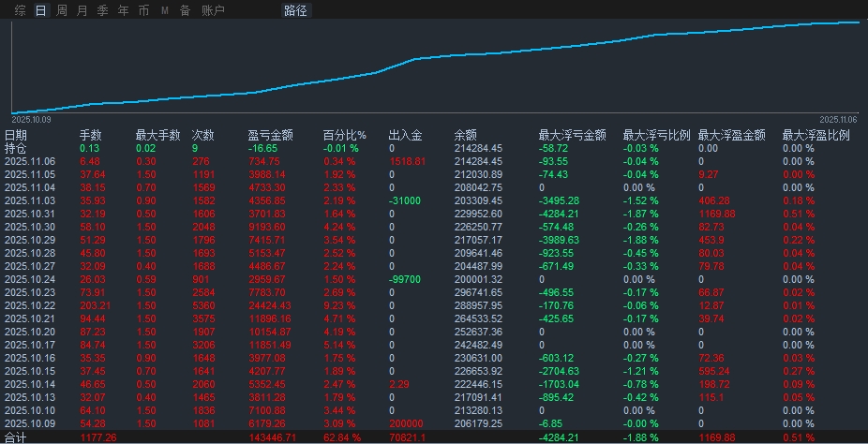Click the 手数 column header
The image size is (868, 444).
point(91,136)
